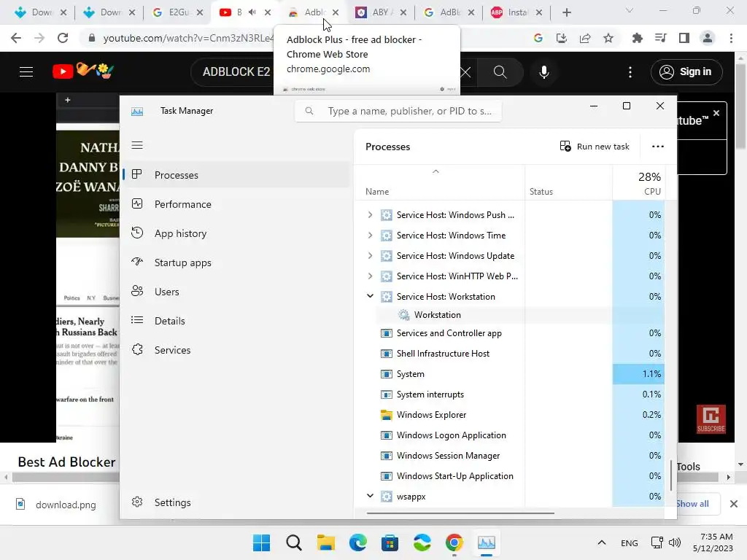Expand Service Host: Windows Time group

(x=370, y=236)
